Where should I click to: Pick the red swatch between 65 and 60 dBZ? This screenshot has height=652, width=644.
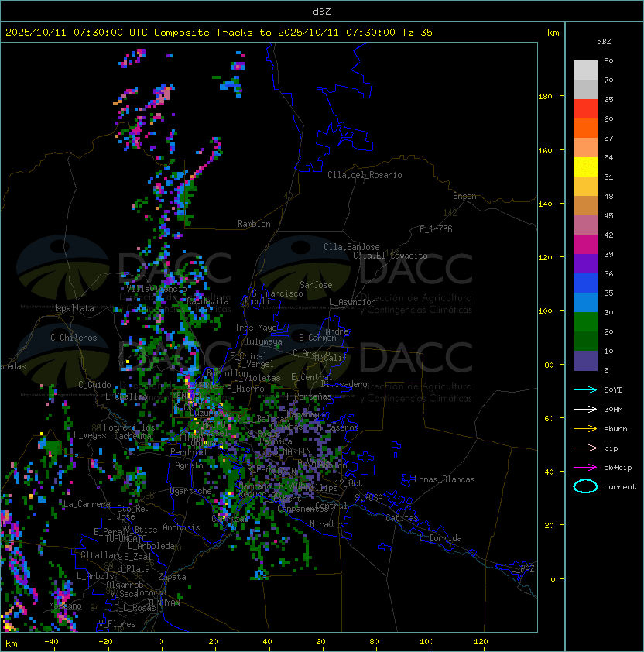tap(585, 109)
